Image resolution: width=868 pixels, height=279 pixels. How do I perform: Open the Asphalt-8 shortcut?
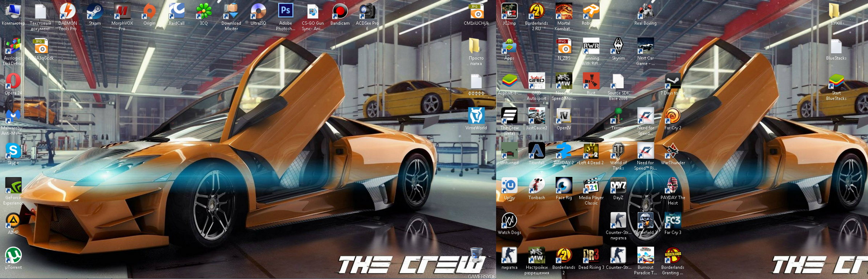[x=509, y=81]
